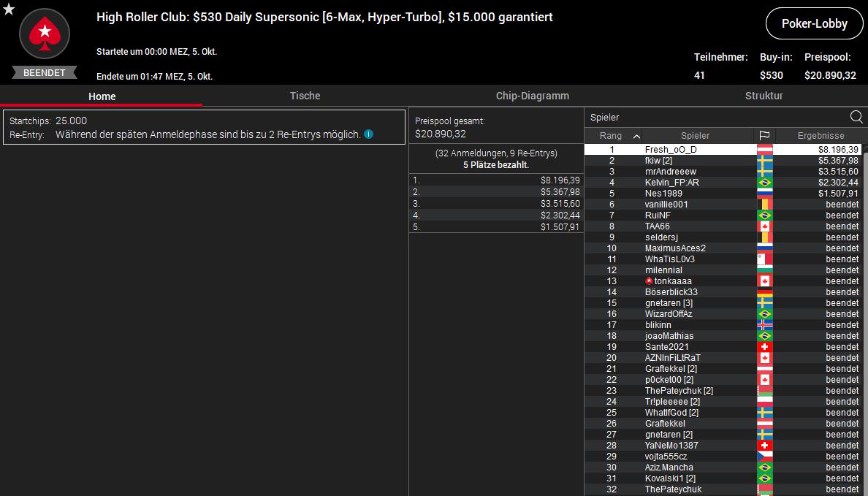Sort the list by Ergebnisse column header
This screenshot has width=868, height=496.
pyautogui.click(x=821, y=136)
